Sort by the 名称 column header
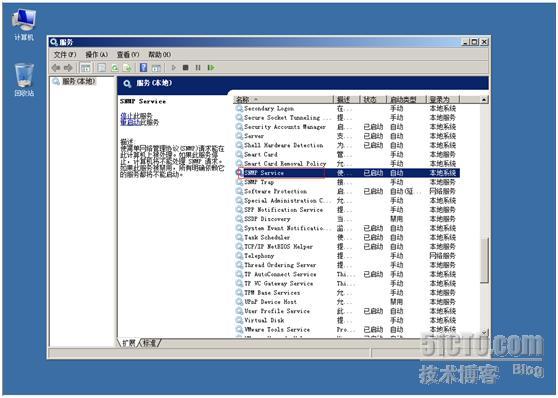 click(x=284, y=99)
